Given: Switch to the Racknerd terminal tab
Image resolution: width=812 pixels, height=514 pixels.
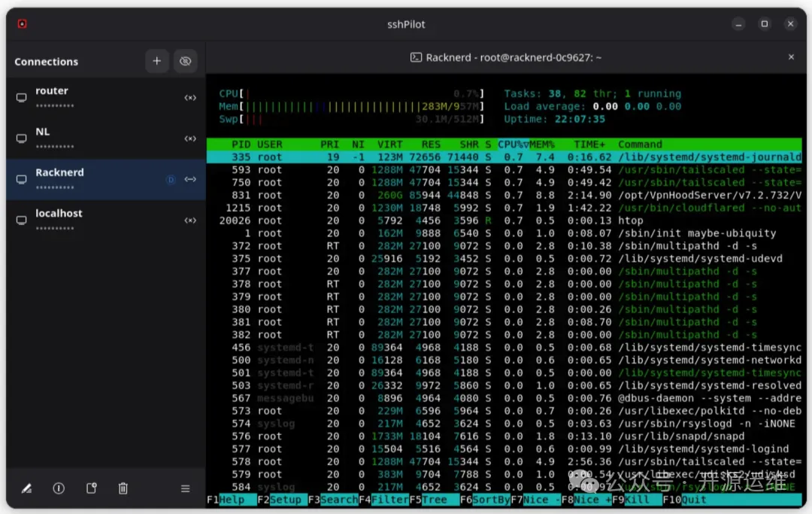Looking at the screenshot, I should [505, 57].
